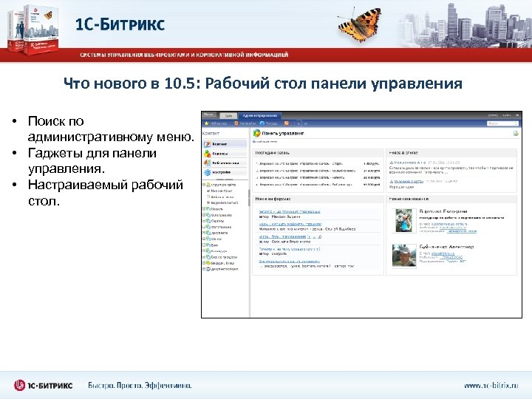Click the Документооборот tree node icon
Viewport: 532px width, 399px height.
pos(208,269)
